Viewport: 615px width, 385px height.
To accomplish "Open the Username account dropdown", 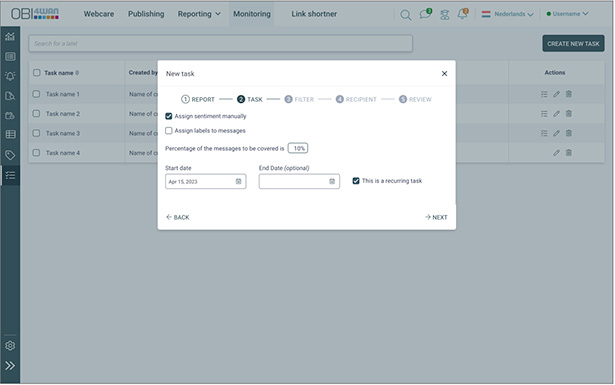I will click(x=567, y=14).
